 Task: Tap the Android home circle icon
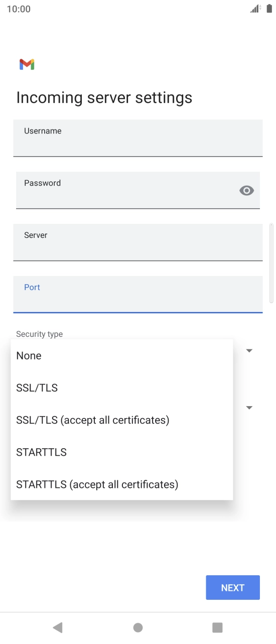(138, 627)
